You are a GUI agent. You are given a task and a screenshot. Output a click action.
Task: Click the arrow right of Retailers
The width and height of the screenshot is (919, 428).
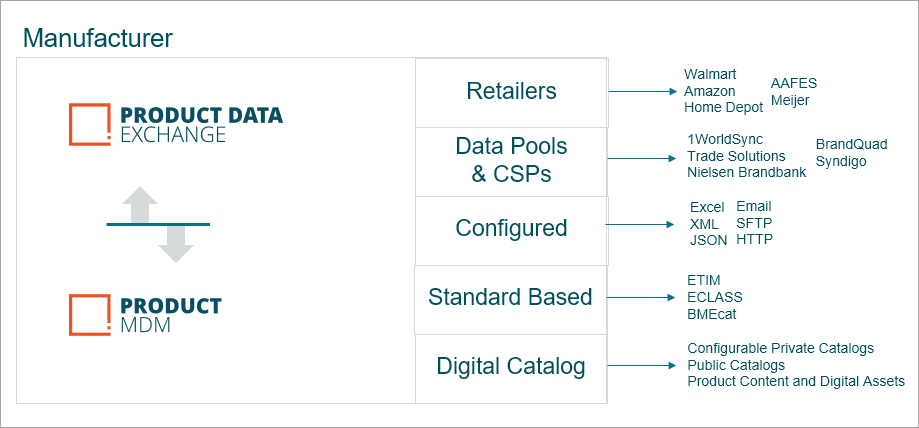(642, 92)
